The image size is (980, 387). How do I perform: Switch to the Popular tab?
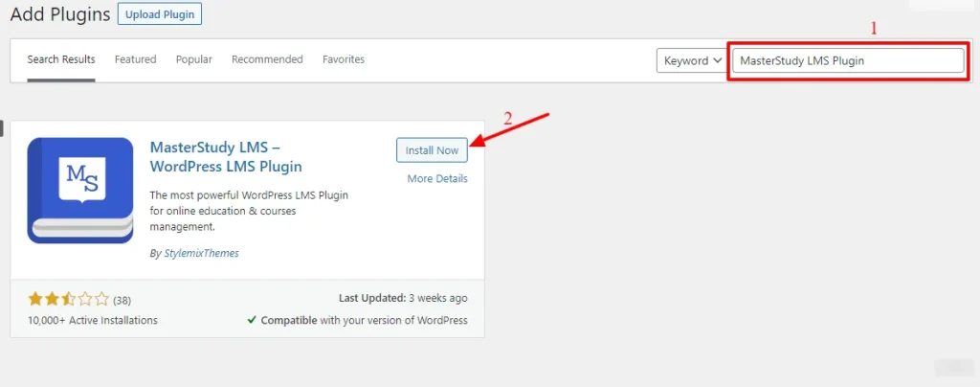click(x=193, y=59)
